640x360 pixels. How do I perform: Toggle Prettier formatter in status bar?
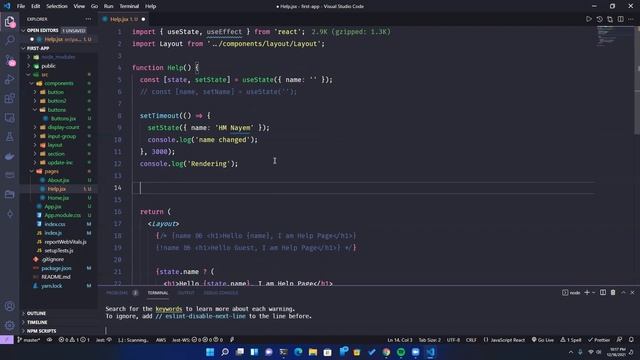pyautogui.click(x=599, y=340)
